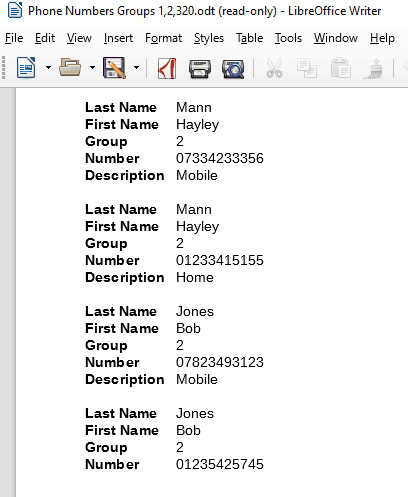Screen dimensions: 408x497
Task: Click the New document icon
Action: 26,68
